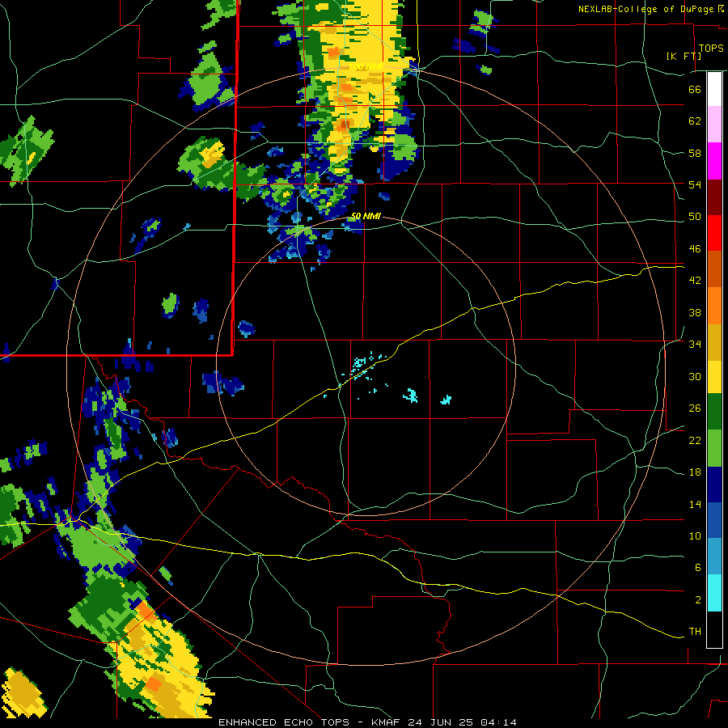
Task: Click the 26 legend value
Action: tap(695, 408)
